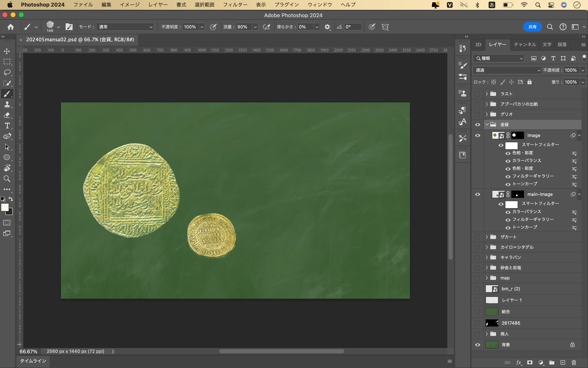The height and width of the screenshot is (368, 588).
Task: Select the Clone Stamp tool
Action: (7, 104)
